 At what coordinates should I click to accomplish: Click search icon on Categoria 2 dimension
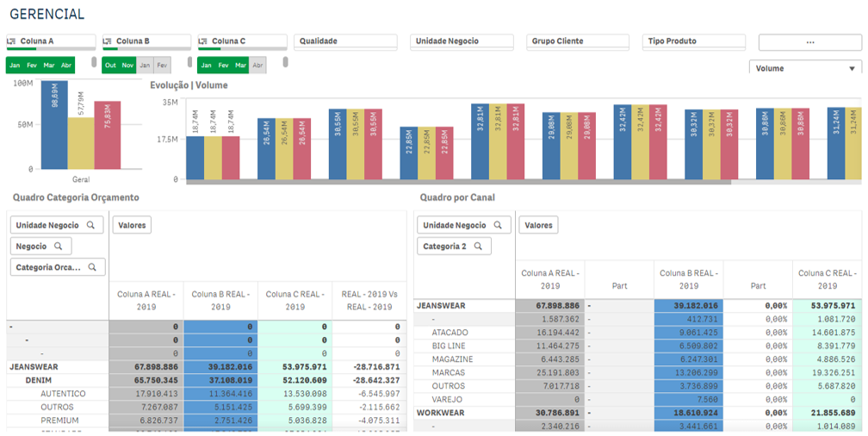click(x=478, y=246)
